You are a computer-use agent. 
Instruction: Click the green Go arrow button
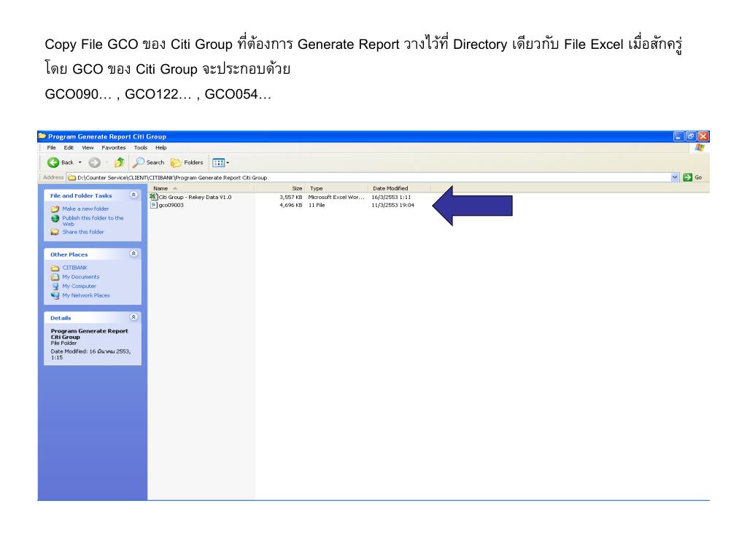[x=687, y=178]
